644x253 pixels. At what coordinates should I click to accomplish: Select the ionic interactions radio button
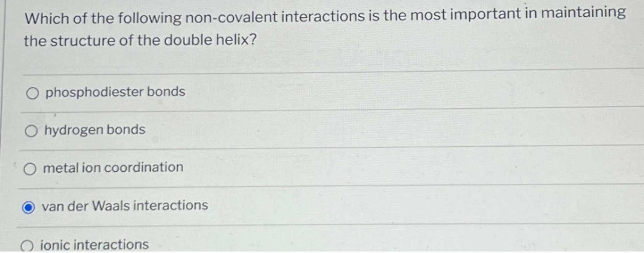[x=27, y=246]
